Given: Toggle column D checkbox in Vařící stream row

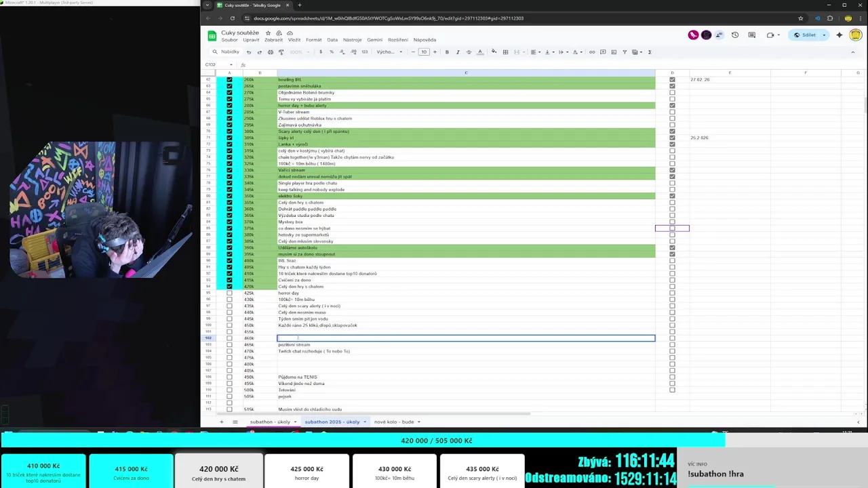Looking at the screenshot, I should [672, 170].
